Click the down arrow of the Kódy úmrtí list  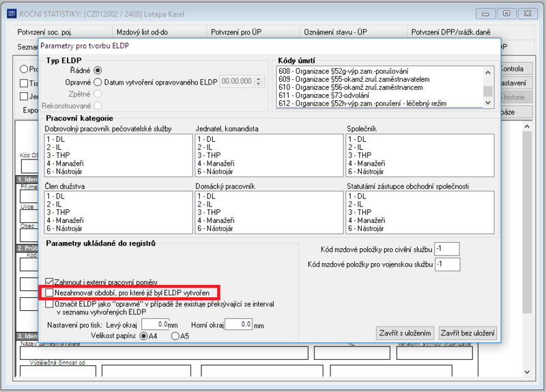(x=488, y=103)
